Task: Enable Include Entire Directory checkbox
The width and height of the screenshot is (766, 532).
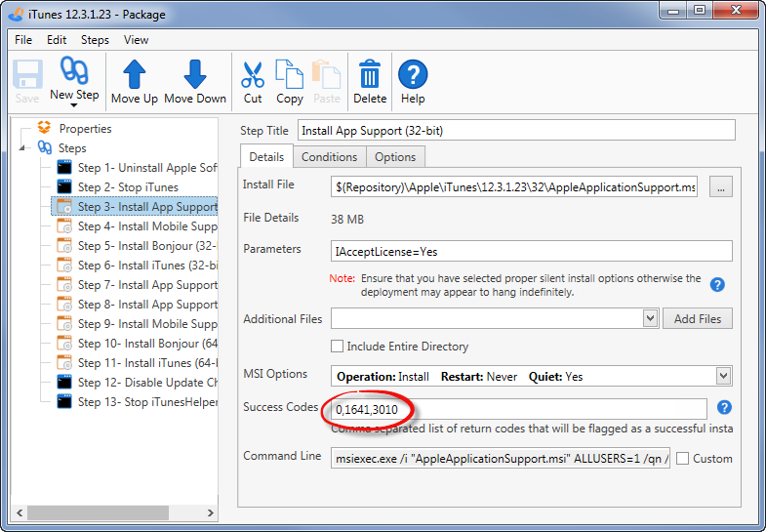Action: (x=337, y=346)
